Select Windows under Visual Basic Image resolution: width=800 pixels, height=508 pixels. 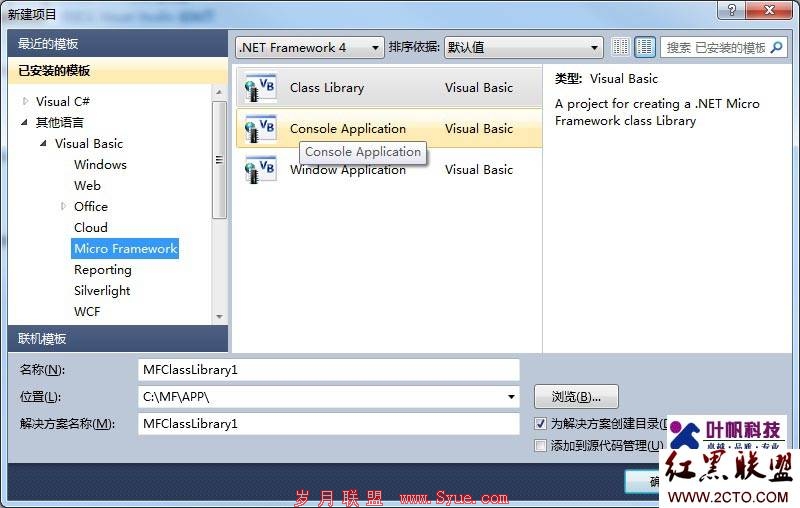pos(100,164)
